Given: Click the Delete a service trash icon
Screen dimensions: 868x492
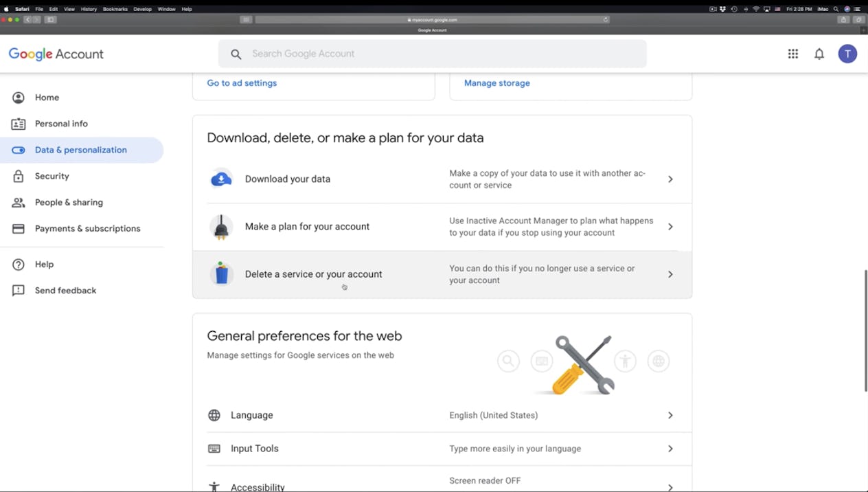Looking at the screenshot, I should click(221, 274).
